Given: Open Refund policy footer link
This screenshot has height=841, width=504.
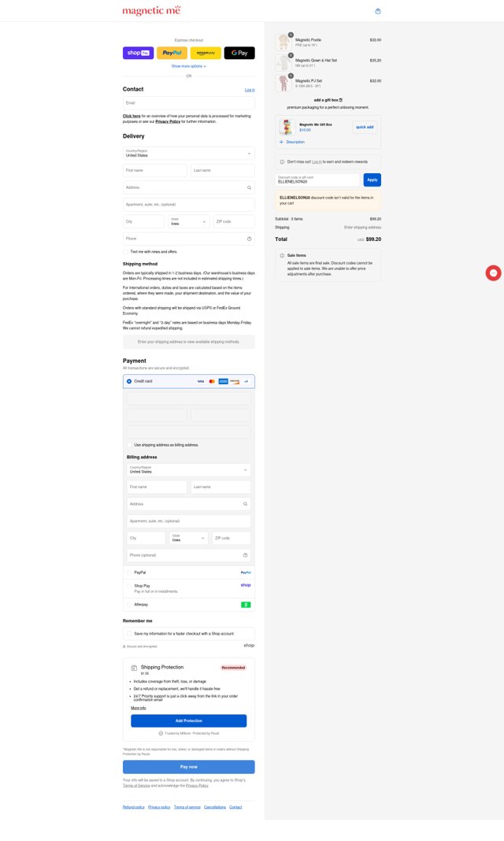Looking at the screenshot, I should coord(134,807).
